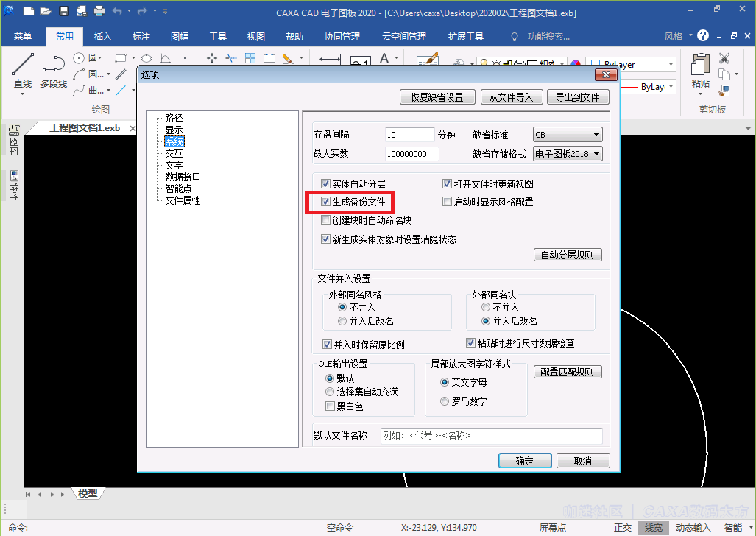This screenshot has height=536, width=756.
Task: Click the trim tool icon in ribbon
Action: click(231, 58)
